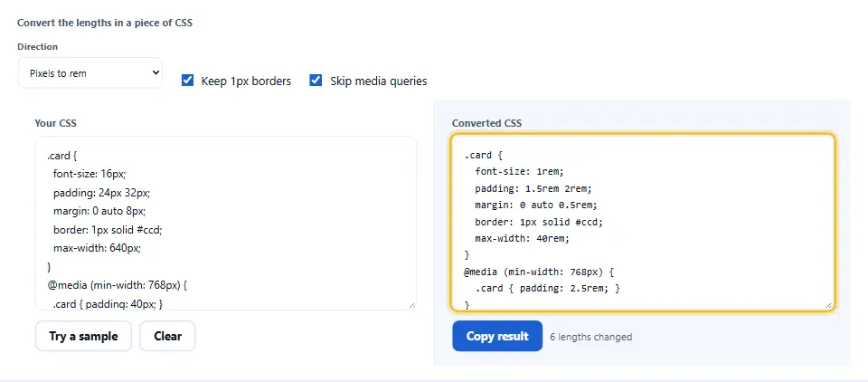Click the 'Skip media queries' label text
This screenshot has height=382, width=868.
coord(379,81)
